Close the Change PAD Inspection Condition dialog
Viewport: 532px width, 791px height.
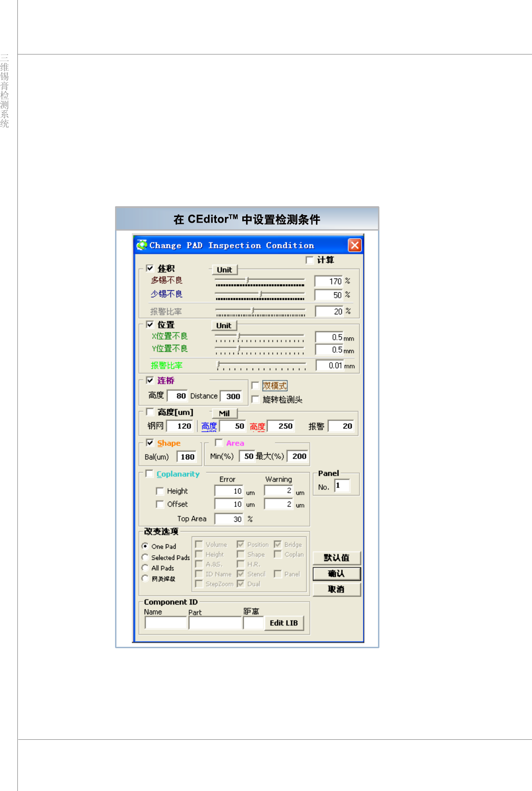pyautogui.click(x=355, y=245)
